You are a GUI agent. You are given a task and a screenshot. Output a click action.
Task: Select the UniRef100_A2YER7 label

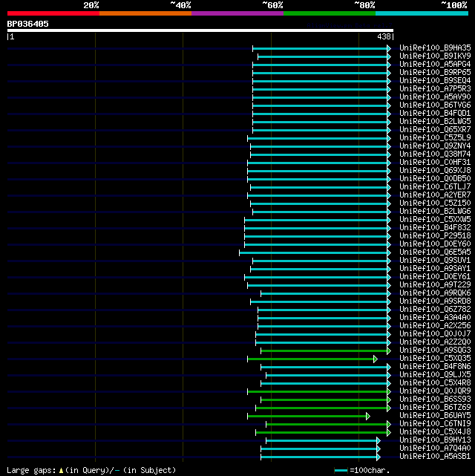(x=435, y=195)
